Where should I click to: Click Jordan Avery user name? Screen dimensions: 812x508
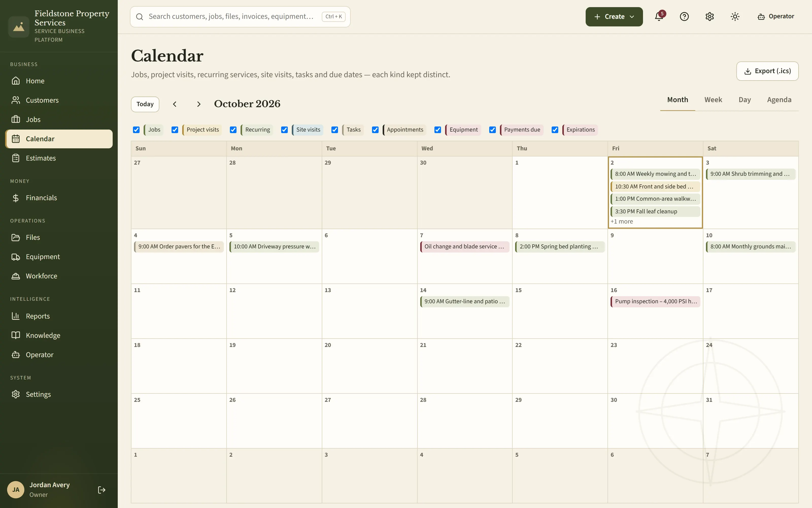[x=50, y=485]
